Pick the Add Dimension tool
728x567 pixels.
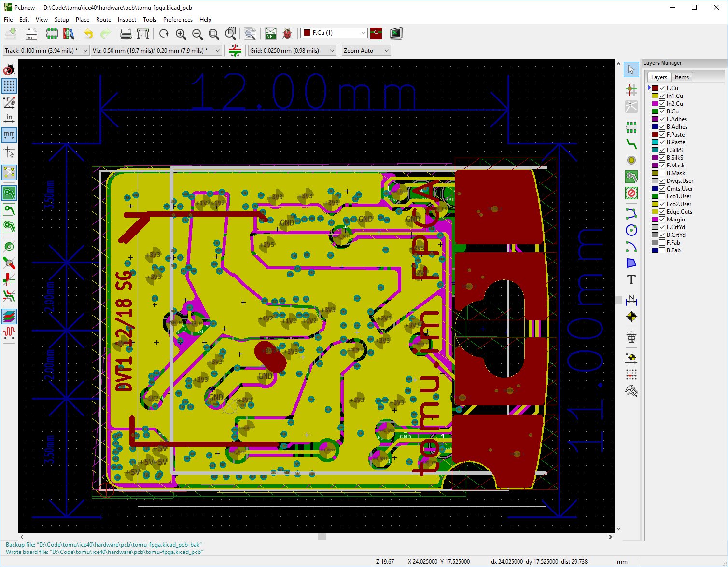click(631, 300)
